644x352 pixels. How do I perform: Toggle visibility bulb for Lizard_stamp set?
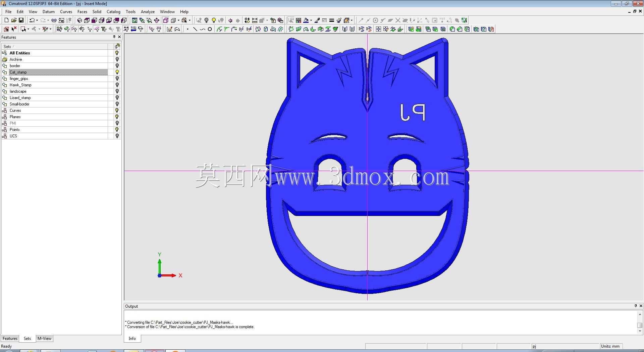[x=117, y=98]
